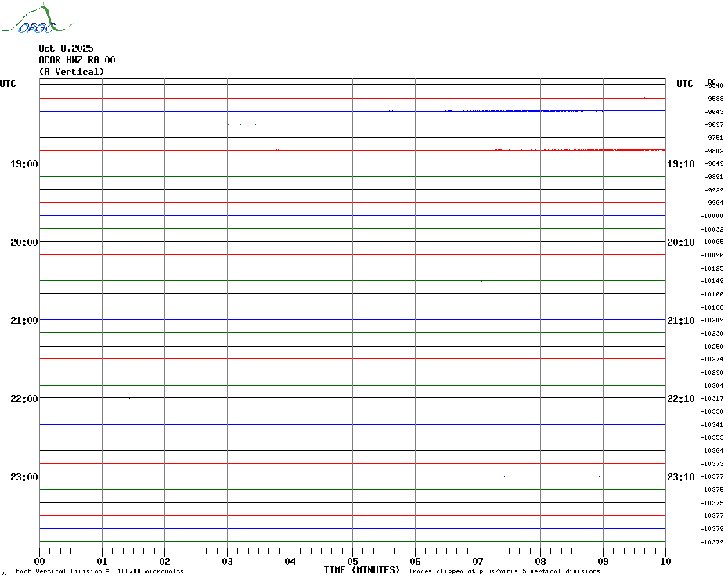Click the UTC label at top left
This screenshot has width=728, height=582.
click(8, 84)
